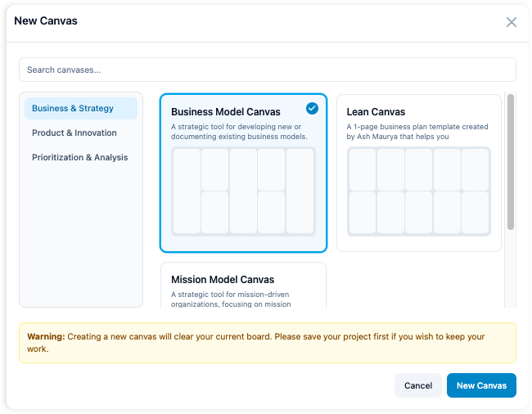Image resolution: width=532 pixels, height=414 pixels.
Task: Click the Business Model Canvas layout thumbnail
Action: pos(243,191)
